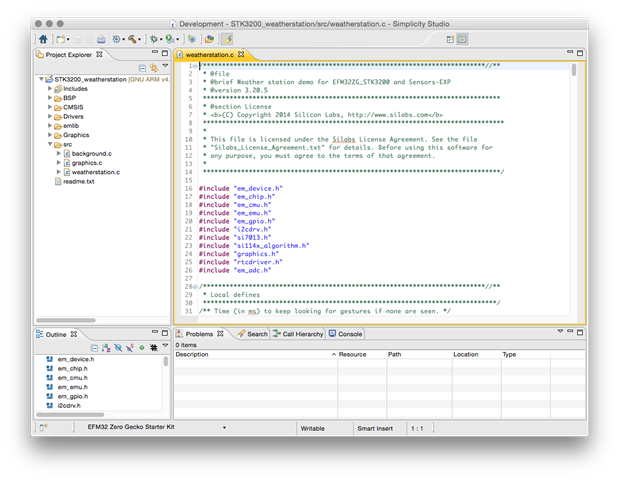Toggle Mark Occurrences highlighter icon
The image size is (619, 480).
[227, 39]
